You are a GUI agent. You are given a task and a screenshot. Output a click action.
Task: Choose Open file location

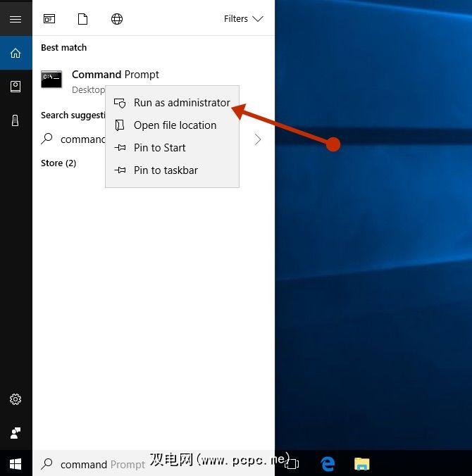point(172,125)
